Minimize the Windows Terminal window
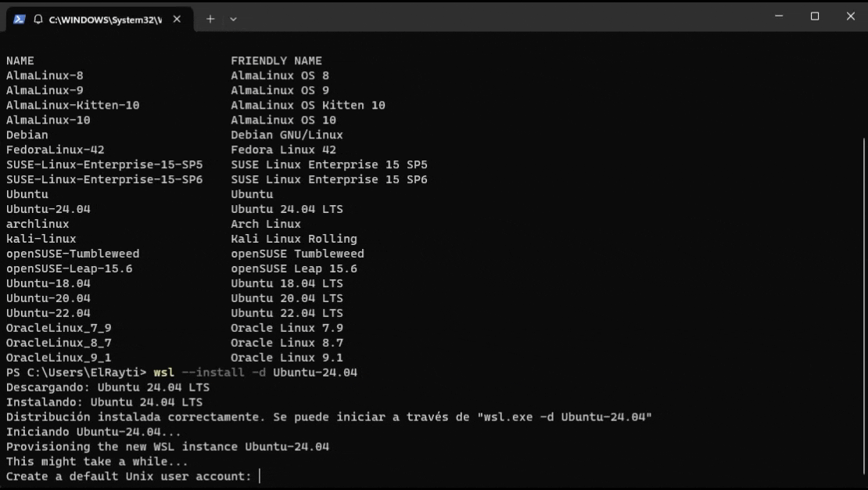 779,16
